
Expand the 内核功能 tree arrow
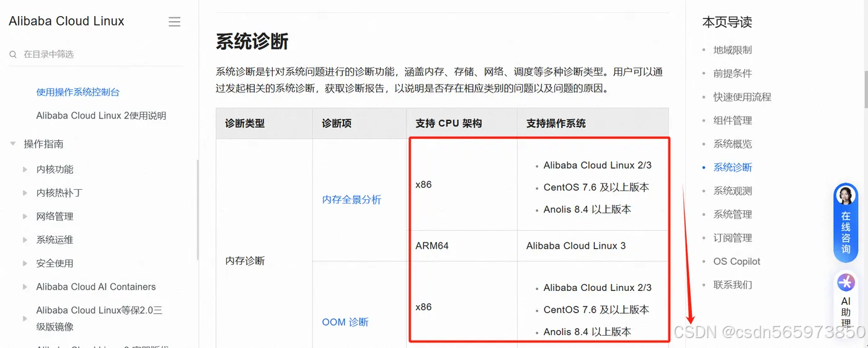(x=25, y=169)
